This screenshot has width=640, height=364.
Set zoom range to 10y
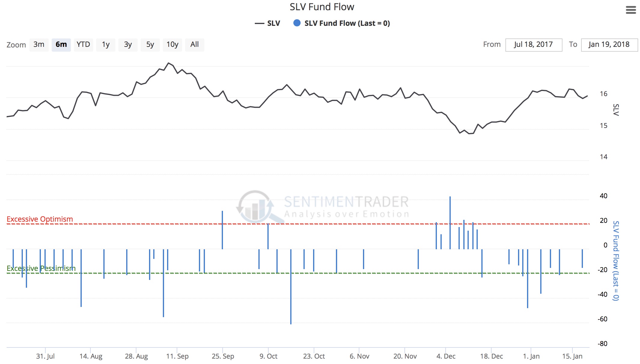[172, 45]
